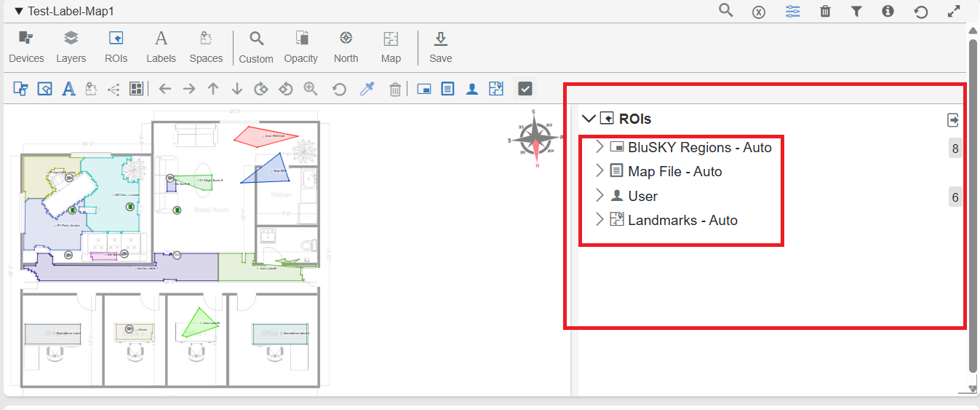Click the User count badge 6

(955, 197)
